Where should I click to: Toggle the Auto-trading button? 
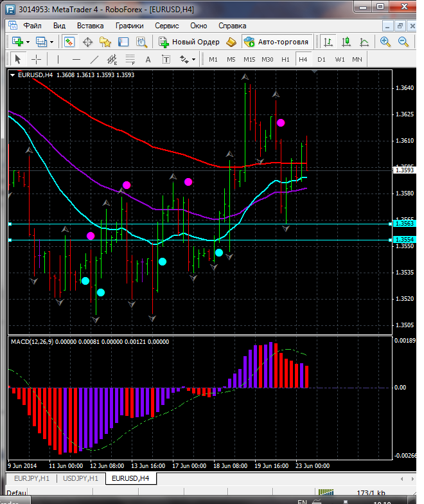tap(276, 42)
